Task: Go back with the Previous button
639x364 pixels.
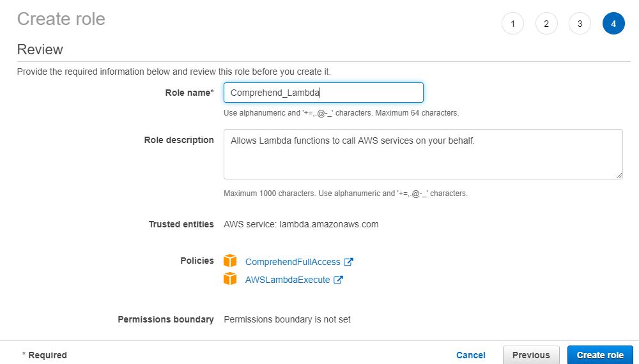Action: (531, 355)
